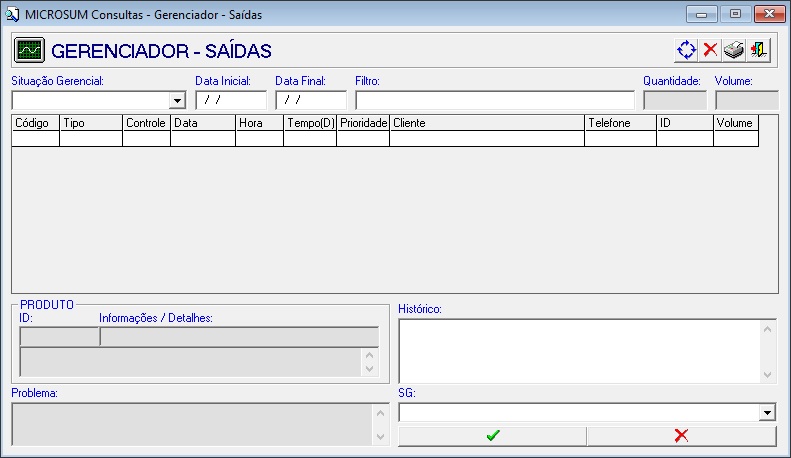
Task: Click the green monitor Gerenciador logo icon
Action: coord(29,50)
